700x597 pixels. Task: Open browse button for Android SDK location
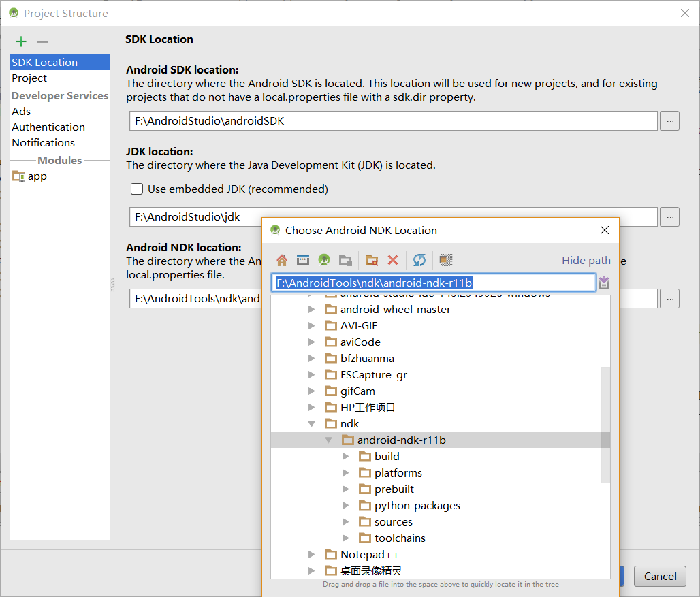coord(669,121)
